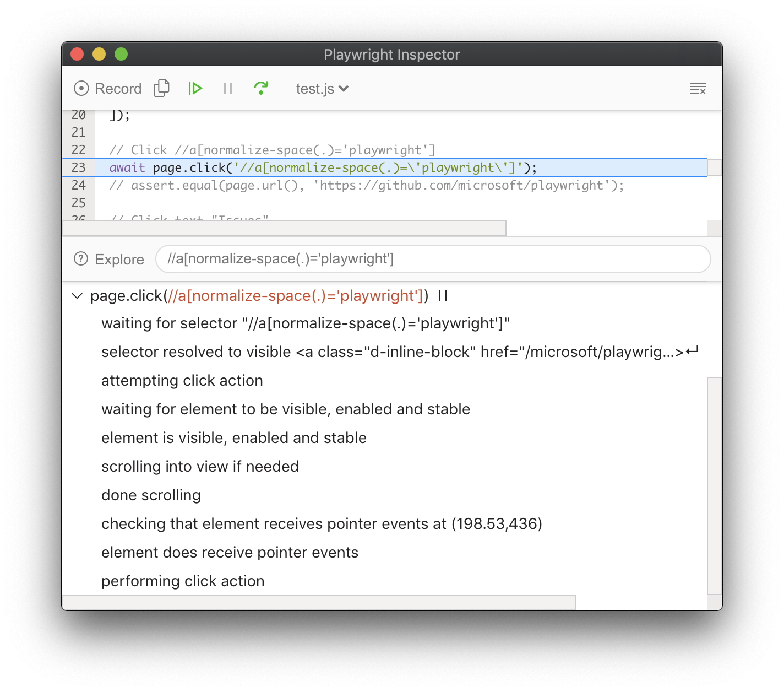
Task: Maximize the Playwright Inspector window
Action: [121, 54]
